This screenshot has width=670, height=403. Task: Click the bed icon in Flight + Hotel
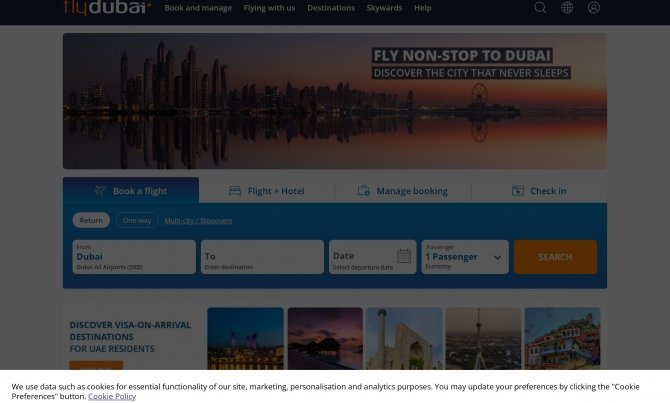coord(235,191)
